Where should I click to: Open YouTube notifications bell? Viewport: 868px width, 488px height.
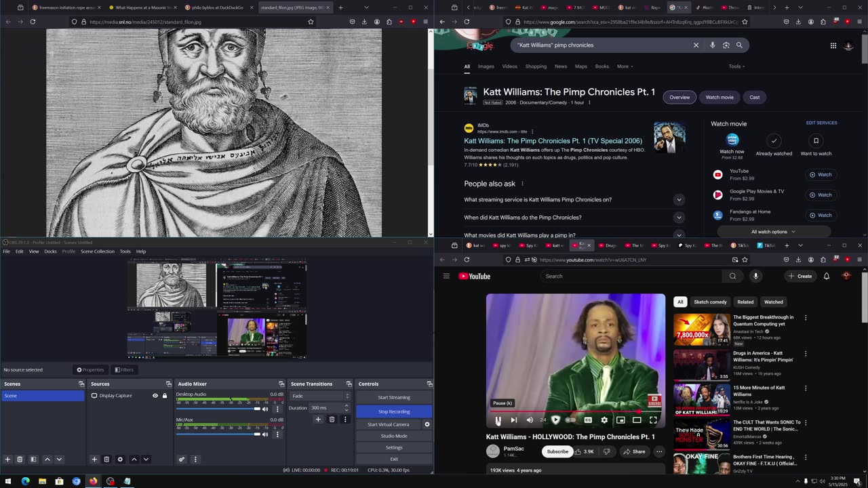(826, 276)
